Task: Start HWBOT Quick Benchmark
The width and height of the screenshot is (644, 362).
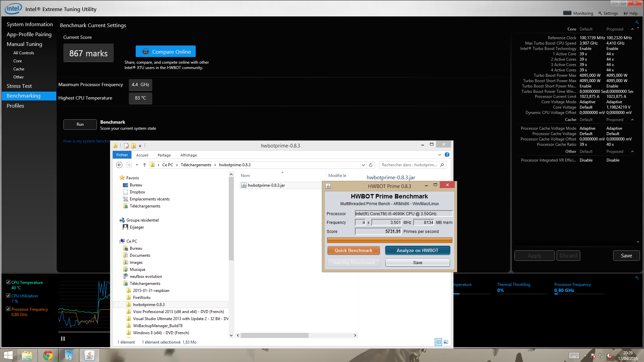Action: point(354,250)
